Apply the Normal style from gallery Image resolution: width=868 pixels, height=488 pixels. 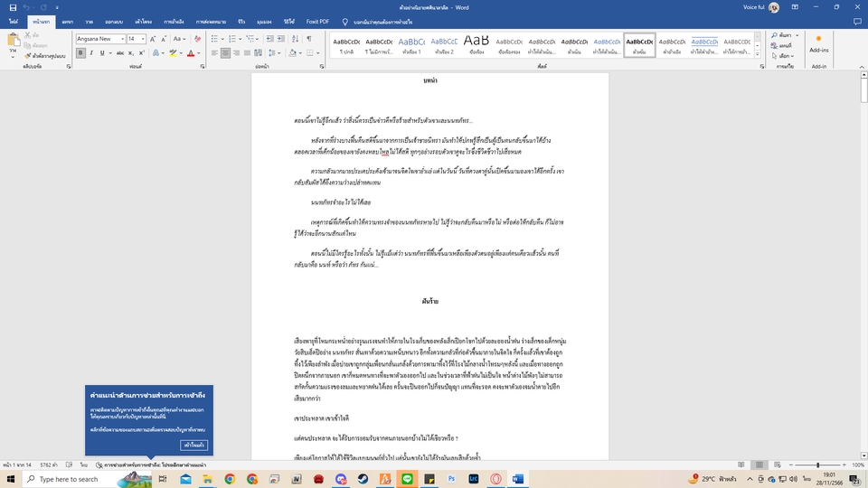[346, 45]
